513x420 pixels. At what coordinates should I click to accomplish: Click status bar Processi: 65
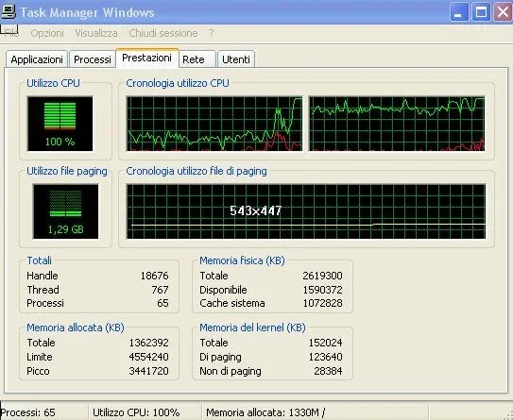[x=28, y=412]
